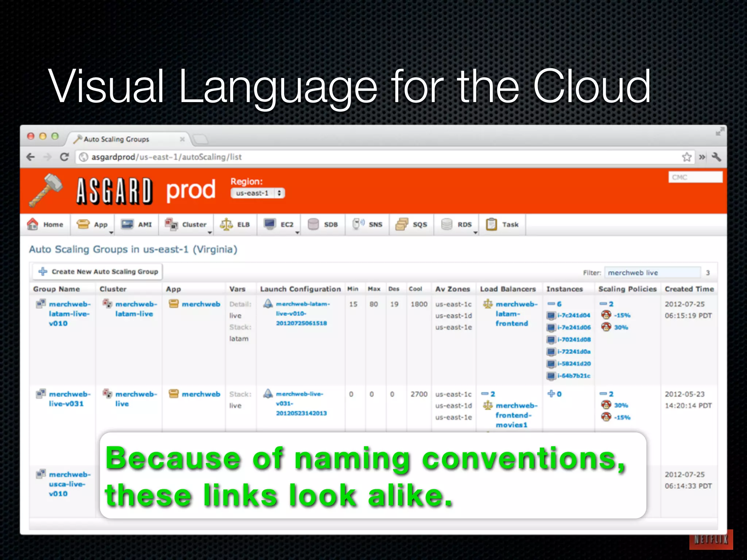Expand the App menu dropdown arrow
This screenshot has width=747, height=560.
click(x=111, y=233)
